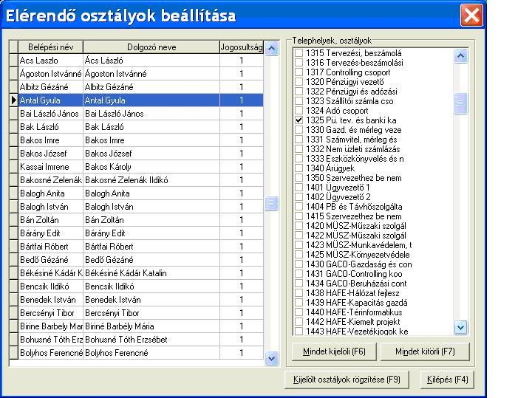Click the scroll thumb of the Telephelyek list

pyautogui.click(x=460, y=103)
